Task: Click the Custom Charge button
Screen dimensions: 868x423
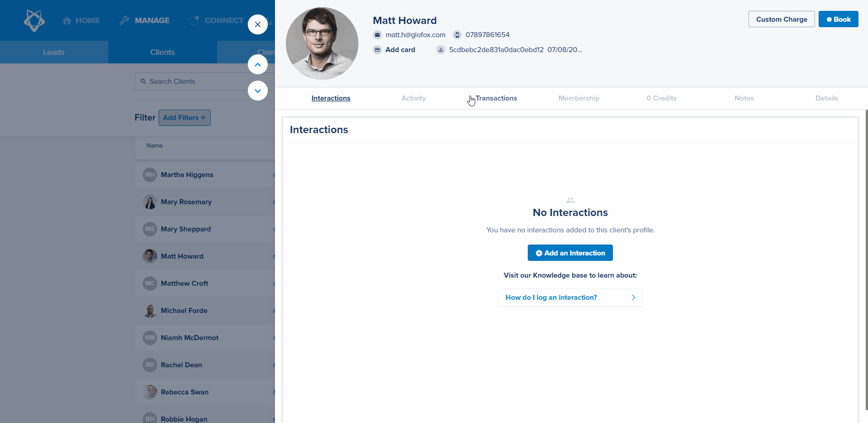Action: [x=781, y=19]
